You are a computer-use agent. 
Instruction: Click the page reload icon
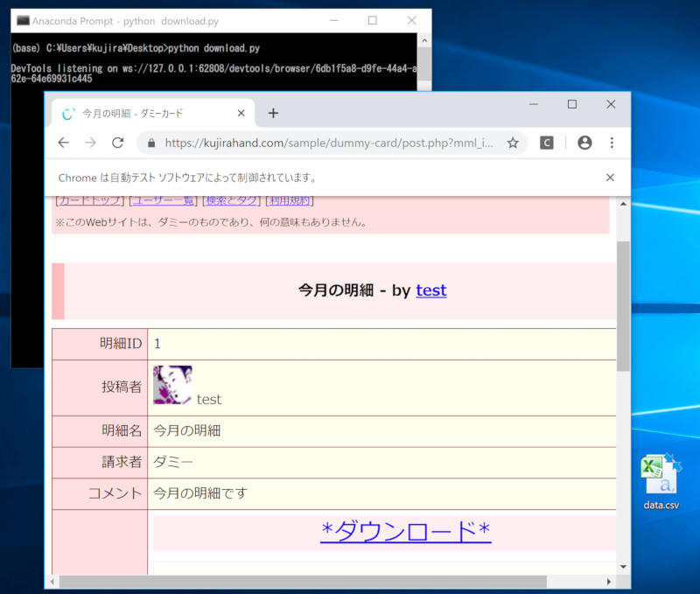(x=117, y=143)
